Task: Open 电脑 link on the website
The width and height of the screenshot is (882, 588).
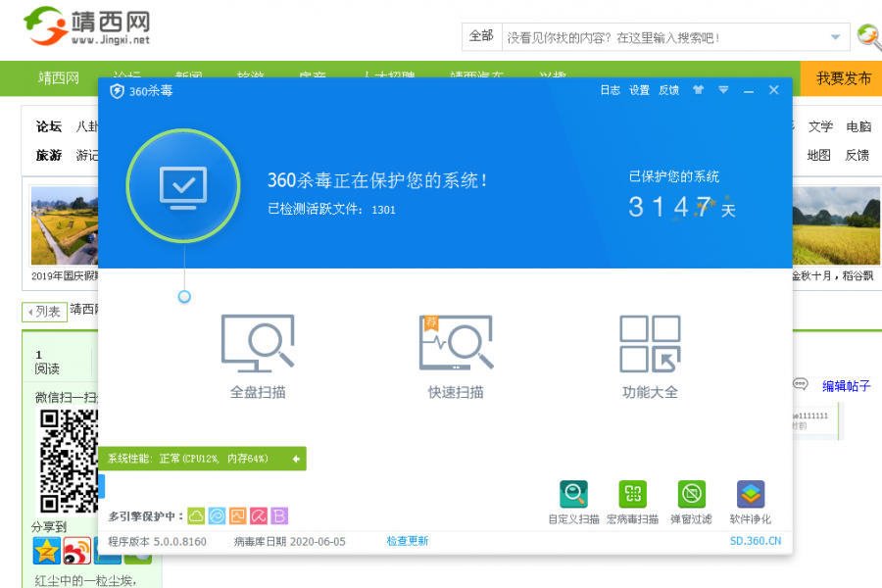Action: [x=858, y=126]
